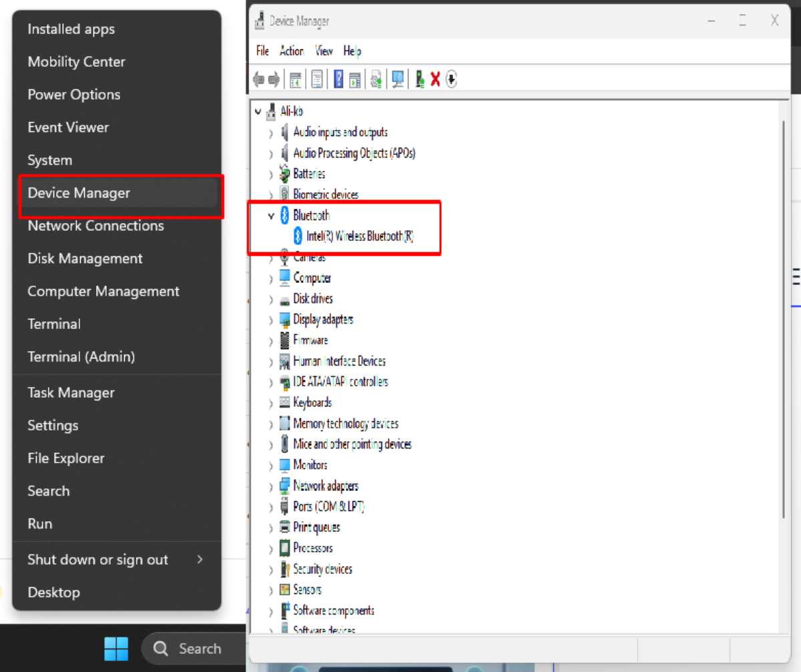
Task: Click the Sensors category icon
Action: coord(285,590)
